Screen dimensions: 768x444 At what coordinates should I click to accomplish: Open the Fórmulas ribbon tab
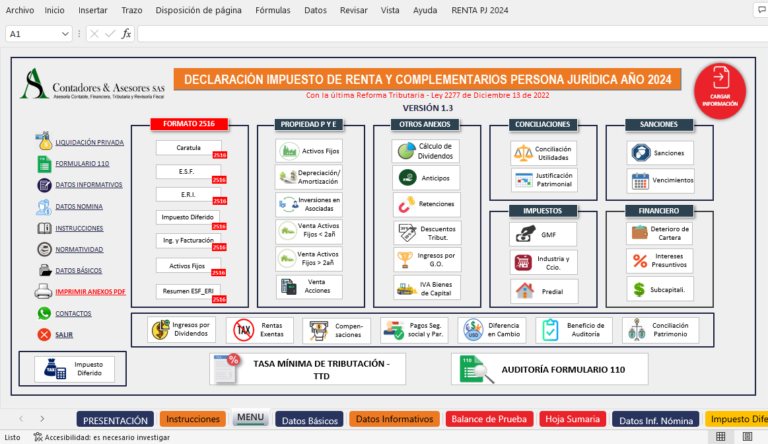point(273,10)
